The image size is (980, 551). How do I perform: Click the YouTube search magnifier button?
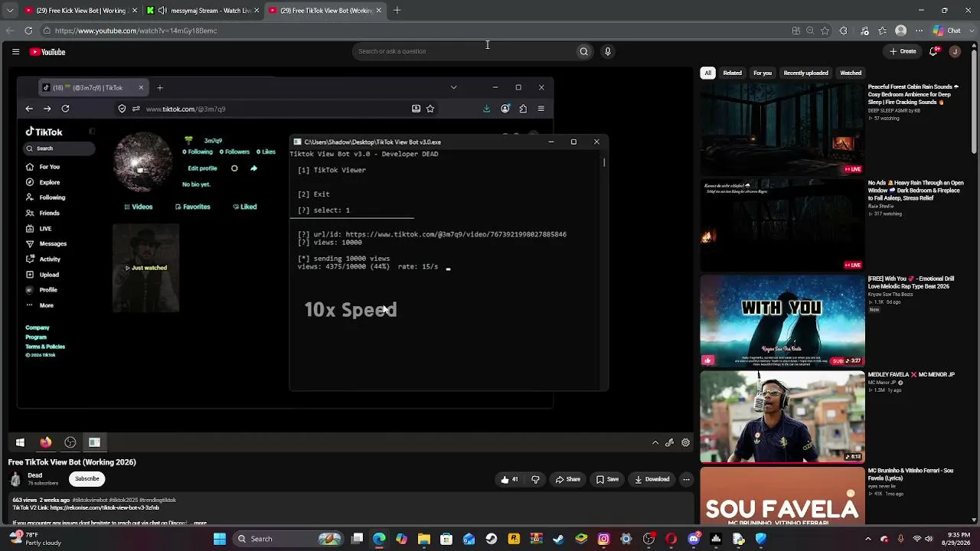pyautogui.click(x=583, y=51)
